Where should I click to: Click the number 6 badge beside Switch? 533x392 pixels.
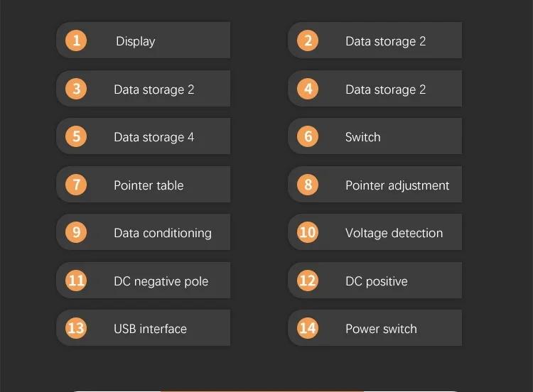[308, 136]
